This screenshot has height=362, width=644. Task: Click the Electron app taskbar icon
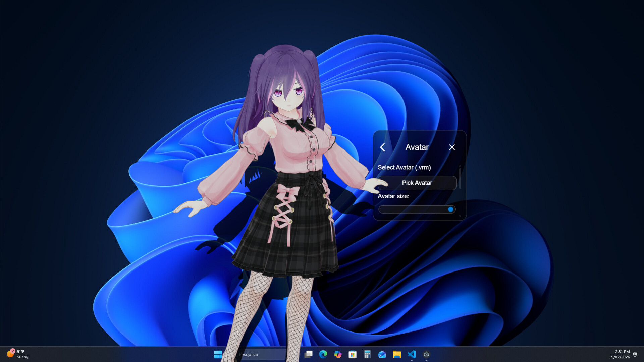click(x=426, y=354)
